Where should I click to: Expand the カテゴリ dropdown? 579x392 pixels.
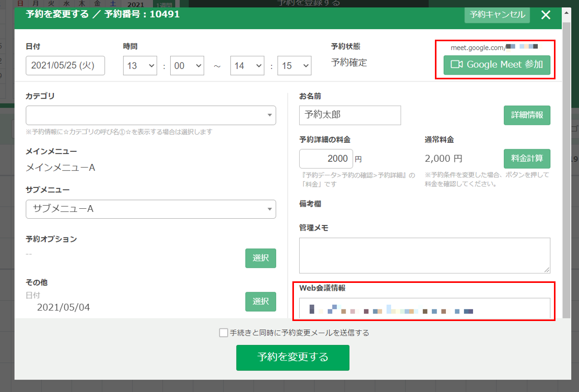click(151, 115)
